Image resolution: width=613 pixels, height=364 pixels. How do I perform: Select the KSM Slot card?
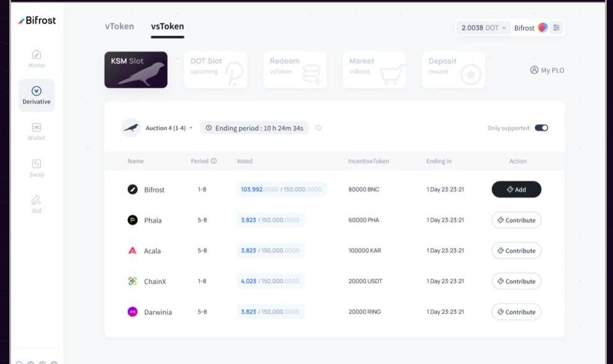(x=135, y=70)
